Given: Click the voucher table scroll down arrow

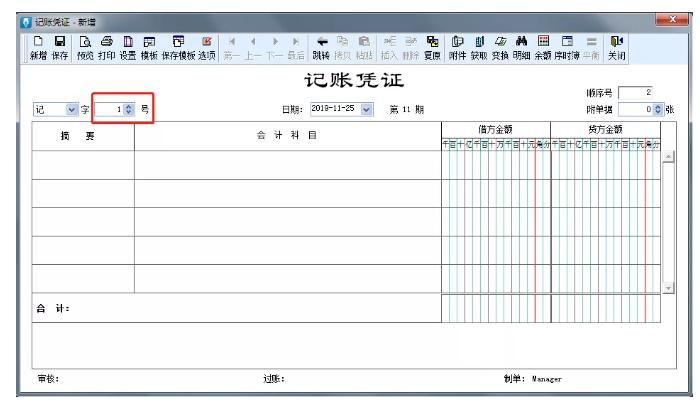Looking at the screenshot, I should (668, 288).
